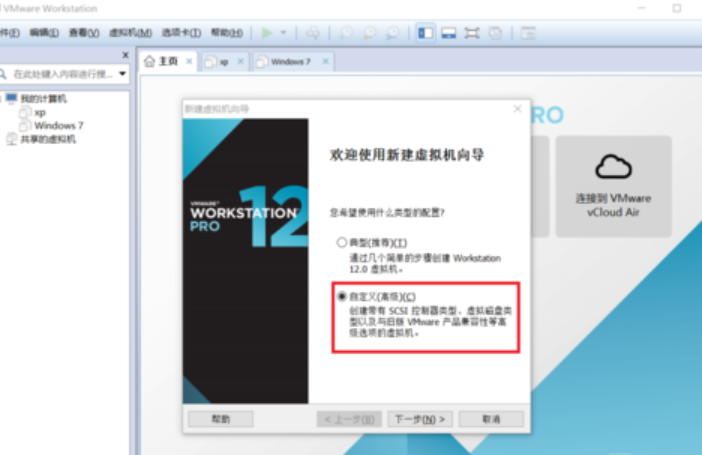The height and width of the screenshot is (455, 702).
Task: Toggle the thumbnail bar view icon
Action: pyautogui.click(x=449, y=33)
